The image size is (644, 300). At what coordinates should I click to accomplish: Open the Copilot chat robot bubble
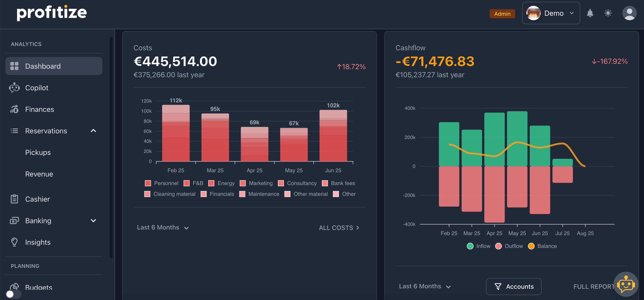coord(626,285)
